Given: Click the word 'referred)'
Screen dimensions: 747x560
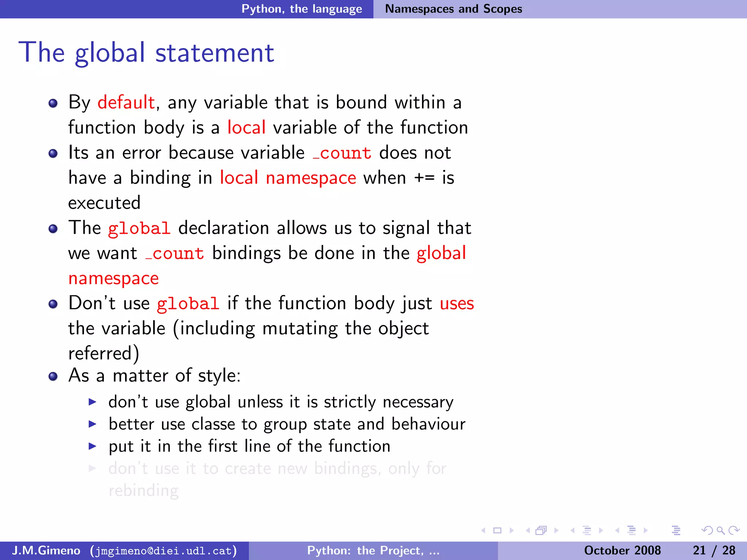Looking at the screenshot, I should pos(104,354).
